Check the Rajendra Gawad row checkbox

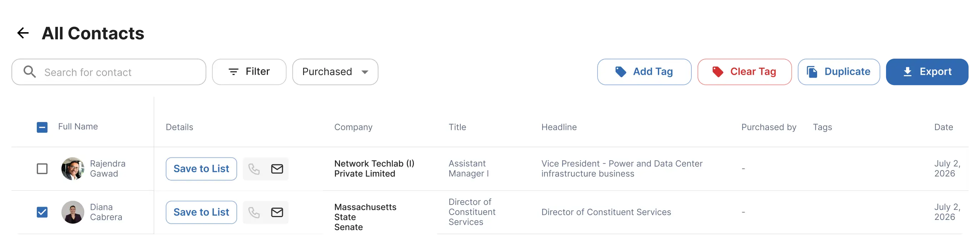click(42, 169)
